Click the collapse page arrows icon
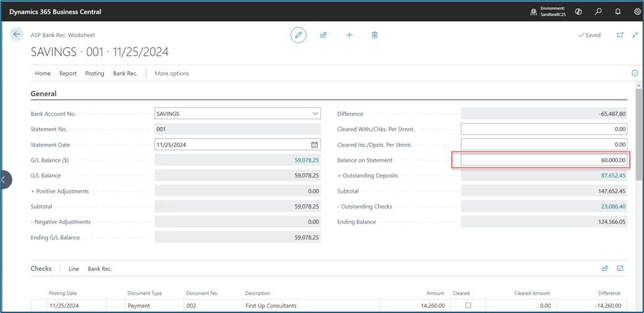Image resolution: width=644 pixels, height=313 pixels. 635,35
